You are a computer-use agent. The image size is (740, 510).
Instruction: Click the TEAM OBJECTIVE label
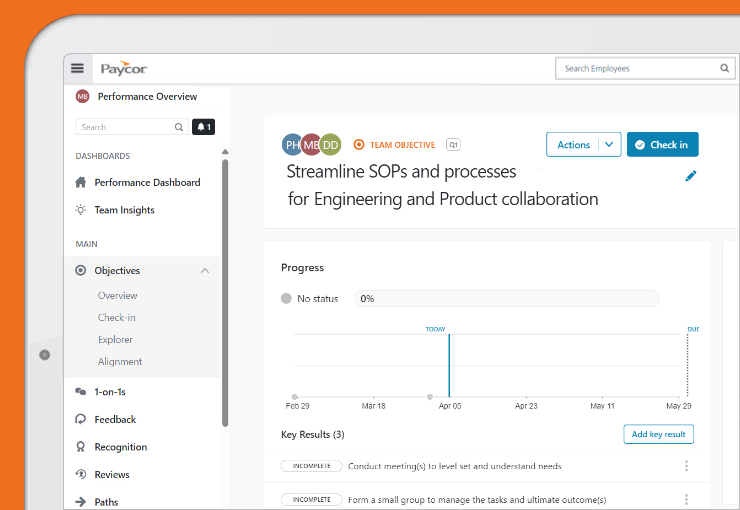tap(403, 145)
